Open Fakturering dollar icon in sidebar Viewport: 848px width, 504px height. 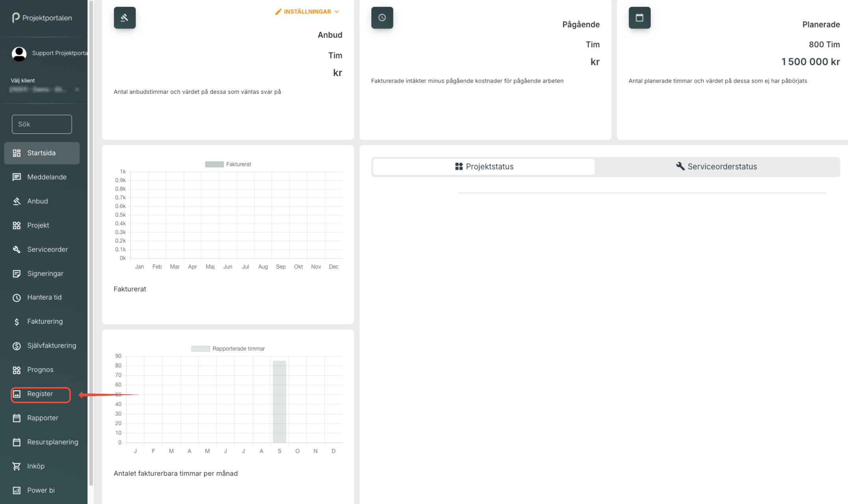point(17,322)
